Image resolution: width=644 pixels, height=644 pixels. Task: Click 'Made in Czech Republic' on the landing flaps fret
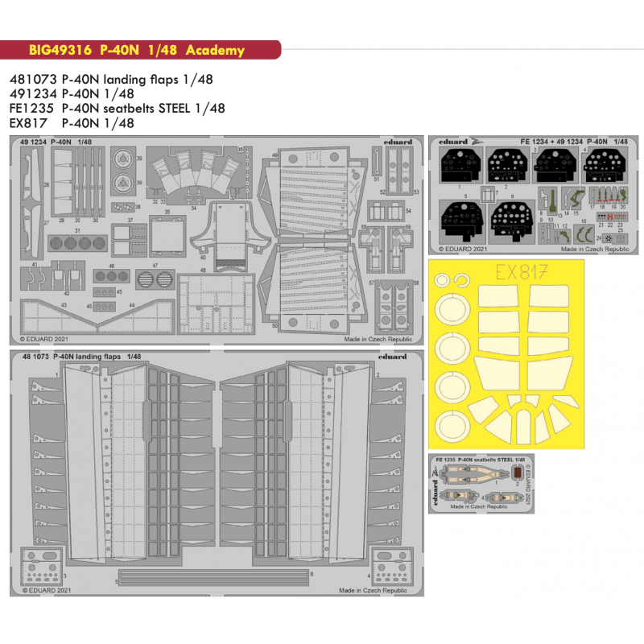[373, 590]
